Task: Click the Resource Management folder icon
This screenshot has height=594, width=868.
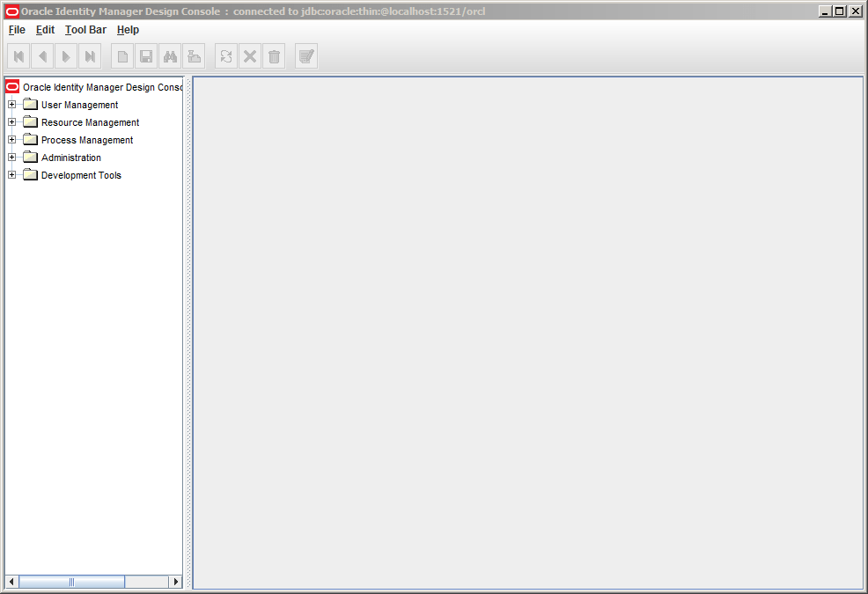Action: click(x=31, y=122)
